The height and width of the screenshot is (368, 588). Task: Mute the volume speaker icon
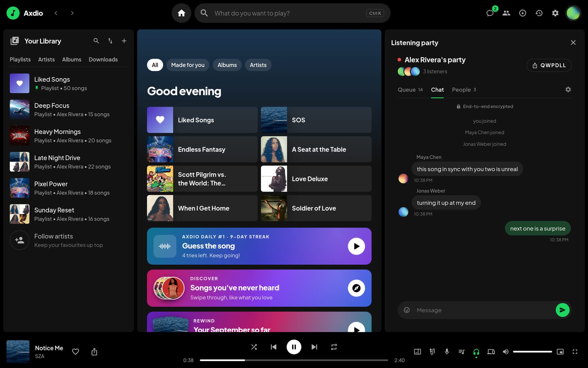[x=506, y=352]
